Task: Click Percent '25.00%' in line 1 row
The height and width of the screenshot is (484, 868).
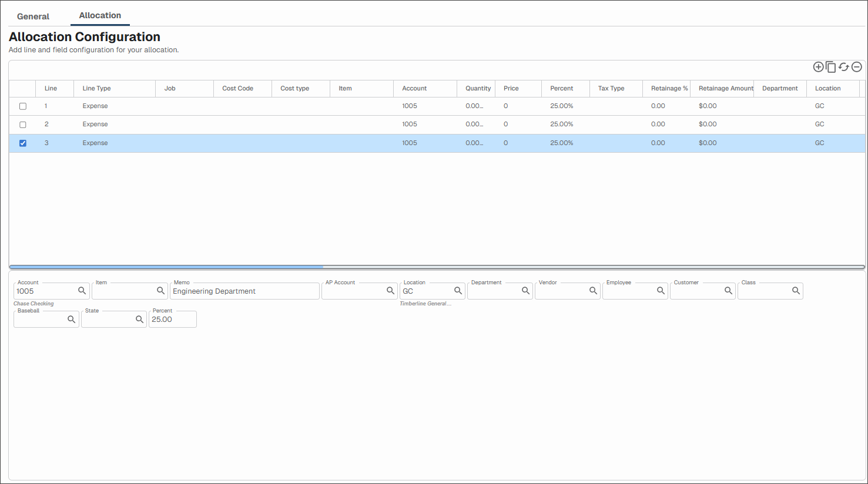Action: tap(562, 106)
